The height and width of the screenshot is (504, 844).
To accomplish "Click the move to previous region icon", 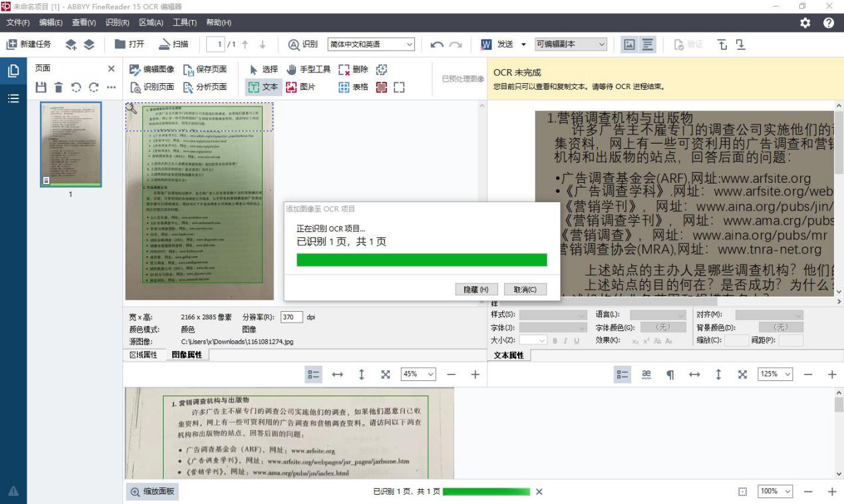I will (723, 45).
